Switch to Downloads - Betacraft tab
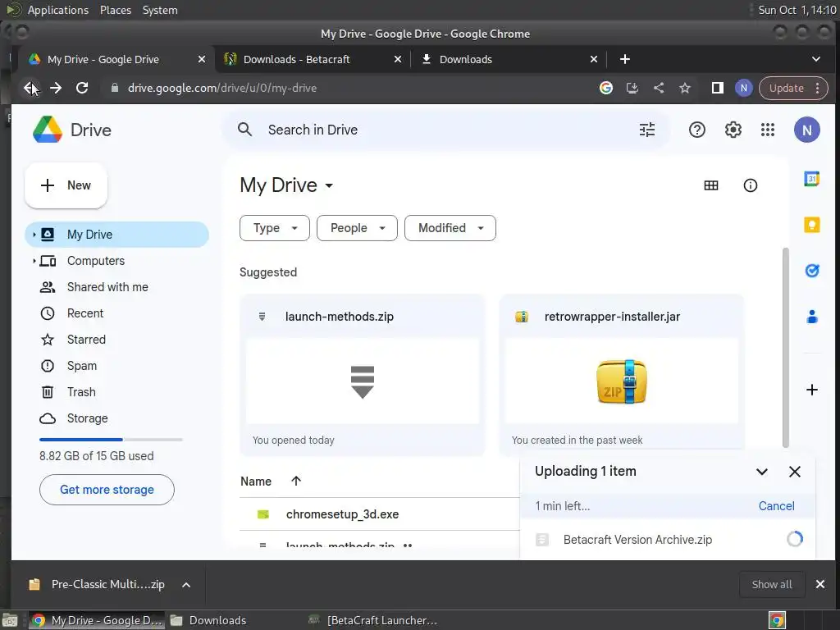 tap(313, 59)
